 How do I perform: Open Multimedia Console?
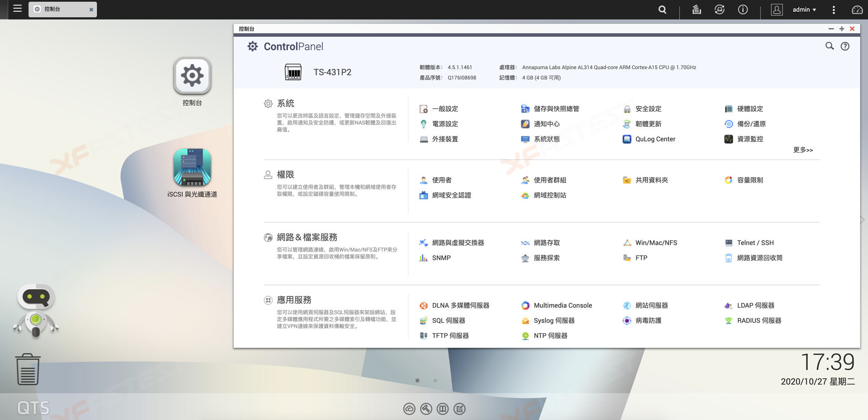tap(556, 306)
